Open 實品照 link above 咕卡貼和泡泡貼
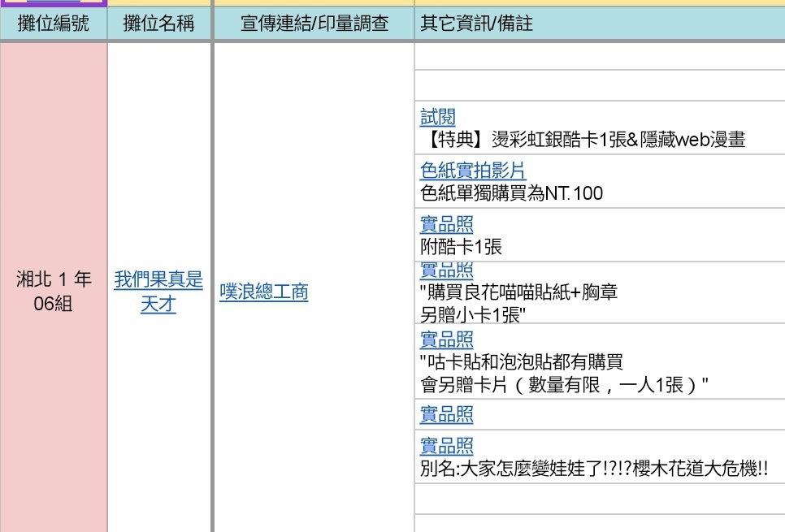 pyautogui.click(x=447, y=340)
